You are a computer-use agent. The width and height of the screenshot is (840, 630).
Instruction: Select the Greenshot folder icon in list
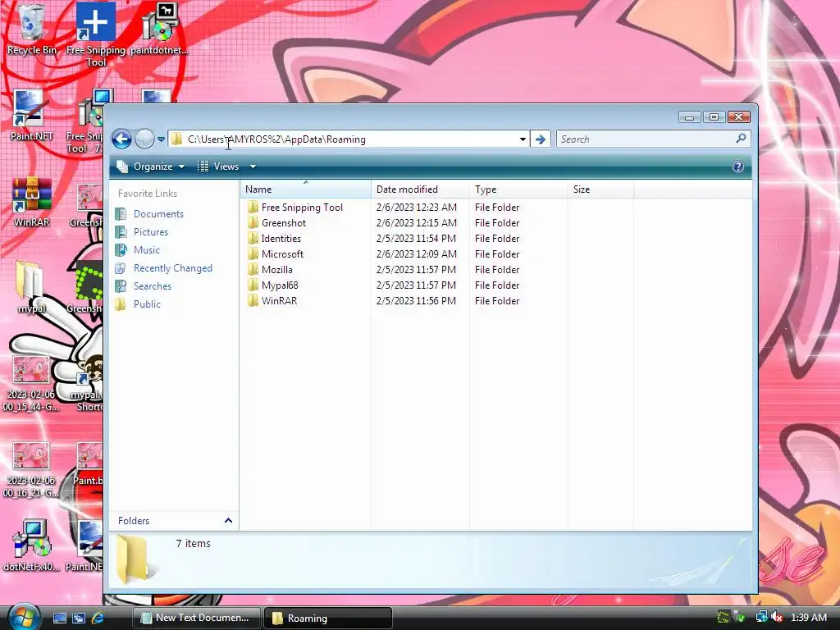(253, 223)
